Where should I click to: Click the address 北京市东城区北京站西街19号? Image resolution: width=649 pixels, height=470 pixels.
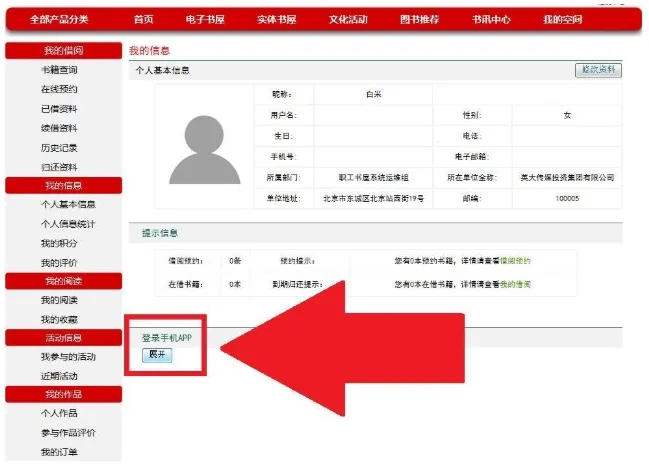click(x=374, y=199)
